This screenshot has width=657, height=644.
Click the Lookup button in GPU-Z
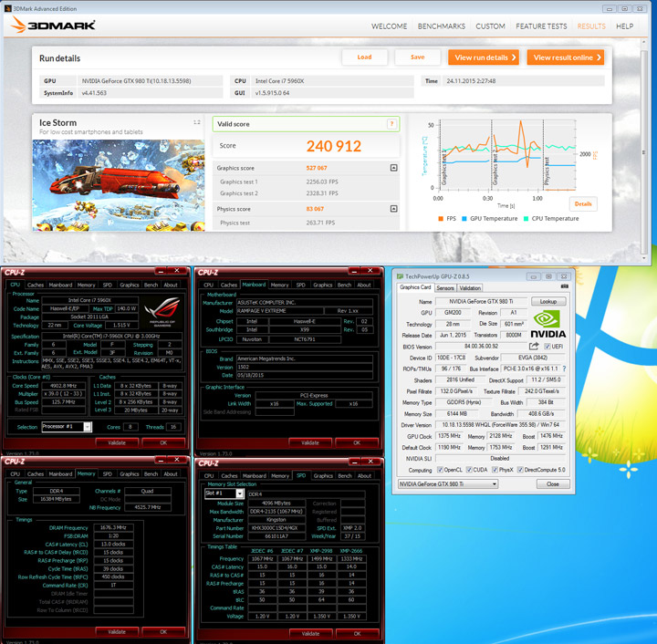click(548, 302)
